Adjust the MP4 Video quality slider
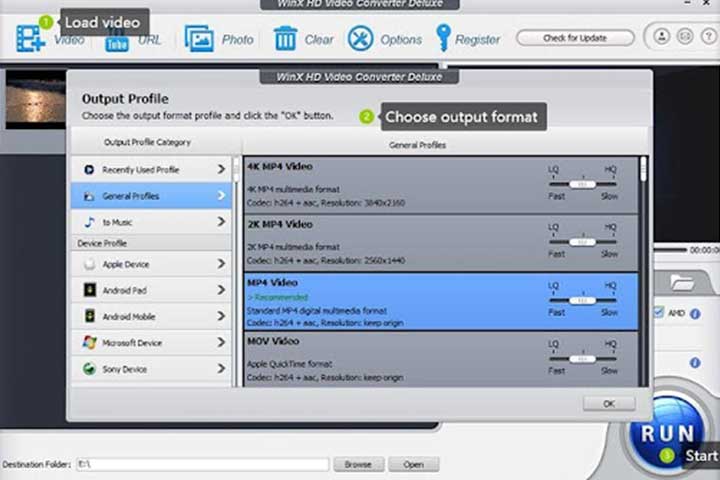 [582, 300]
